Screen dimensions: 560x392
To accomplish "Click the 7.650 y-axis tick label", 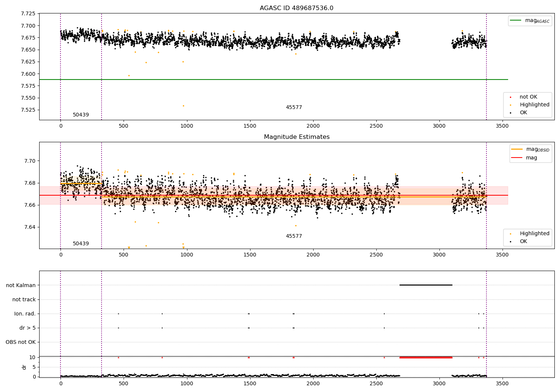I will click(28, 50).
